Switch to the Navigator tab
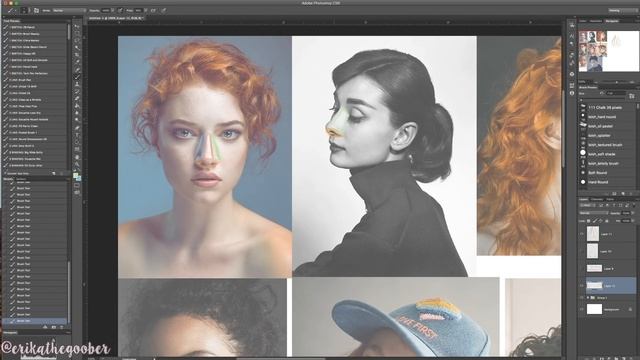640x360 pixels. coord(612,21)
